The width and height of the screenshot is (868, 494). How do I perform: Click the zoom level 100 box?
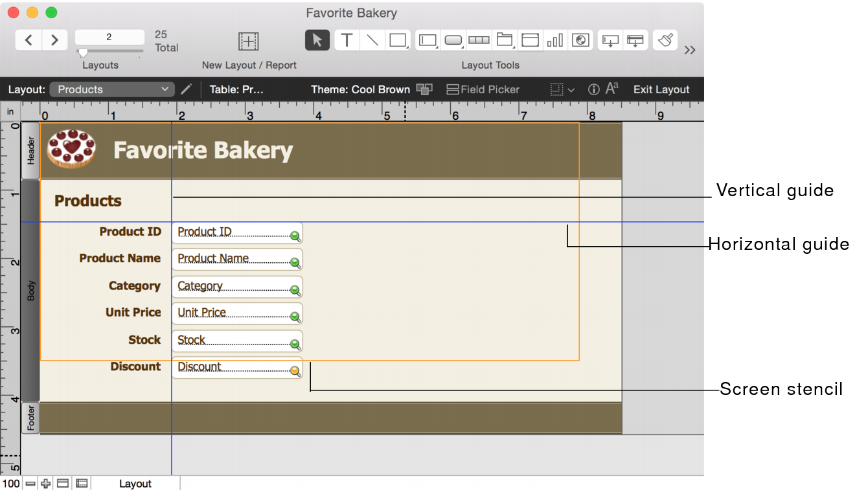11,484
